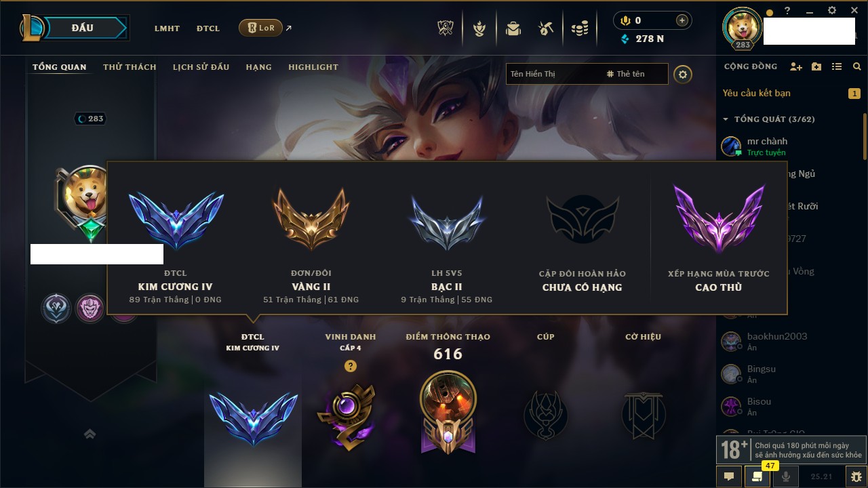Image resolution: width=868 pixels, height=488 pixels.
Task: Open the Store coins icon
Action: [x=579, y=28]
